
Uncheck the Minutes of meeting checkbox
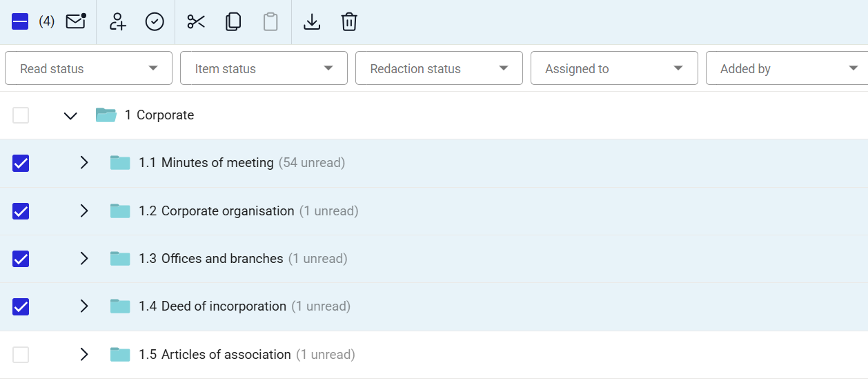point(21,163)
